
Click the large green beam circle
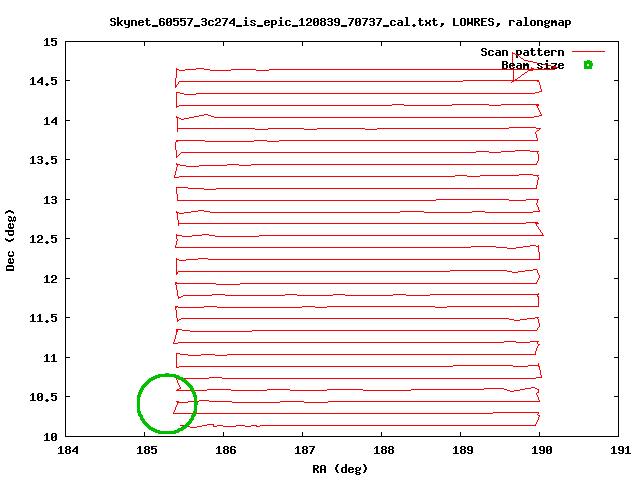(x=167, y=403)
